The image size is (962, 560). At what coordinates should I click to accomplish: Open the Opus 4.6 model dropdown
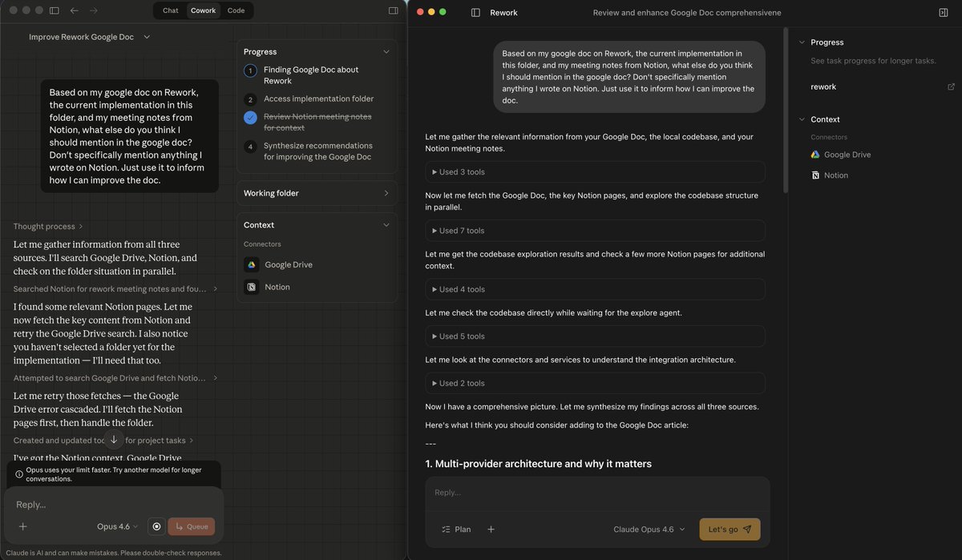117,526
